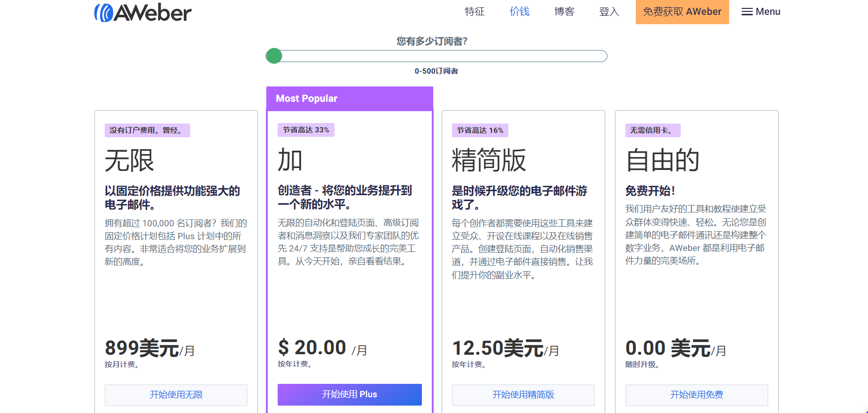
Task: Click the AWeber logo
Action: [x=143, y=12]
